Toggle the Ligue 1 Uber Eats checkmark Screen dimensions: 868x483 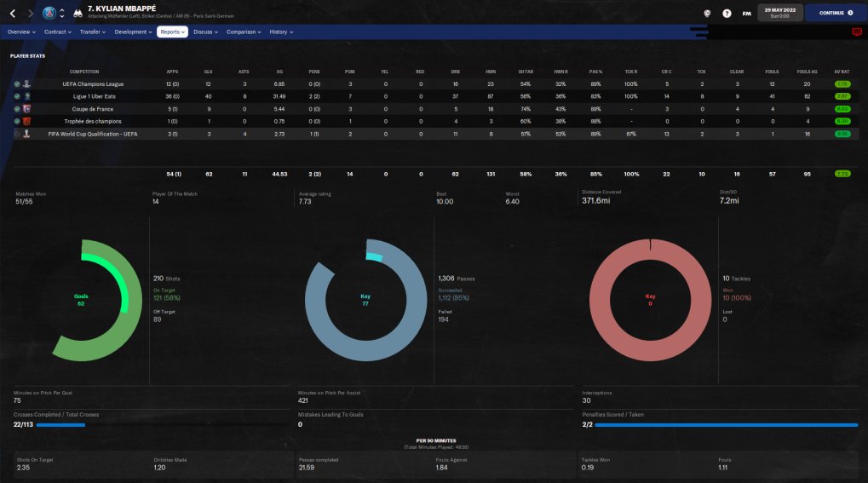click(17, 96)
